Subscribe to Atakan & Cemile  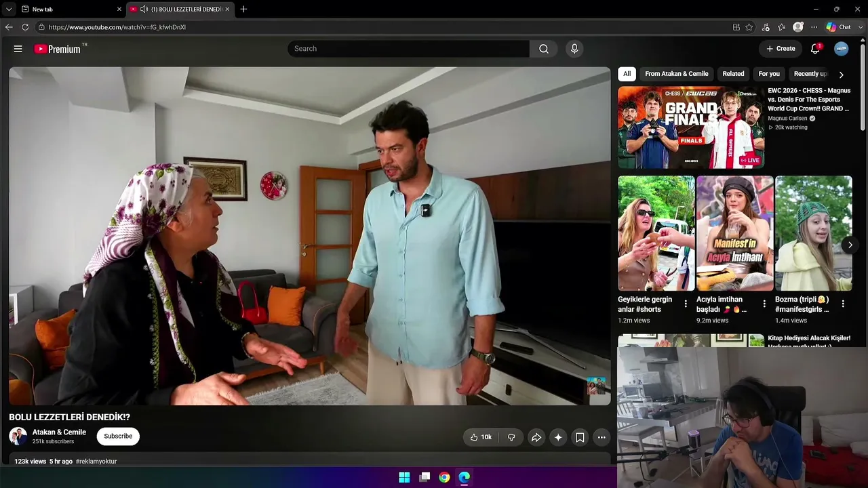pos(118,436)
